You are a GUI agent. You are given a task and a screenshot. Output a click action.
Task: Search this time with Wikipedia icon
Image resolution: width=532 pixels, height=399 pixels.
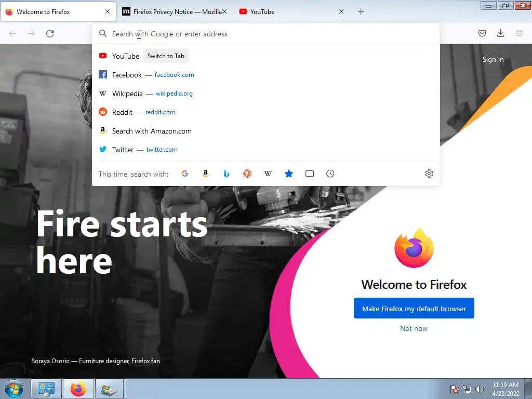268,174
